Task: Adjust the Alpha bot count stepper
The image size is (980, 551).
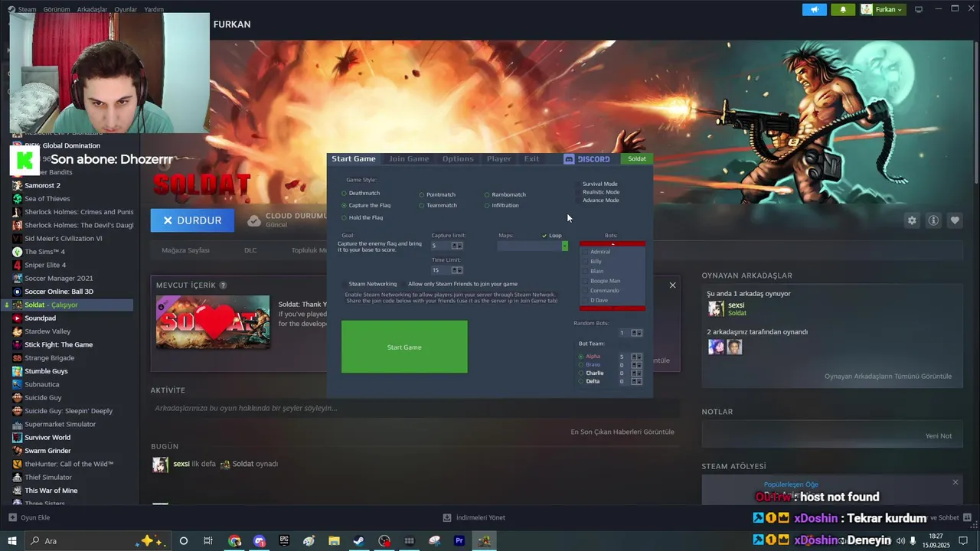Action: (x=636, y=357)
